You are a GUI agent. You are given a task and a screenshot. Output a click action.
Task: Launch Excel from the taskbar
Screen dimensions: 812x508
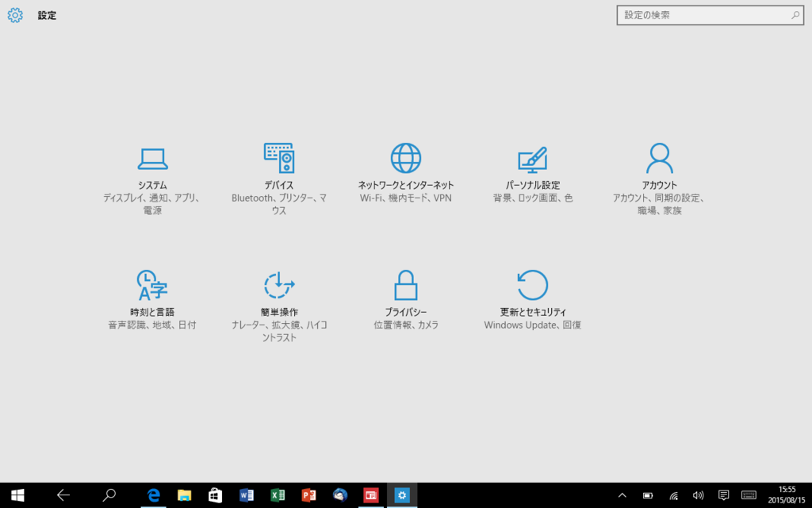(277, 495)
